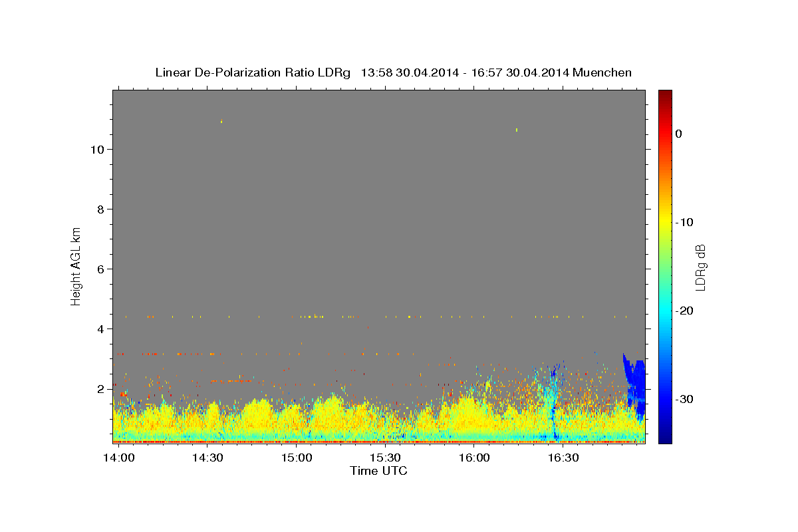The height and width of the screenshot is (532, 798).
Task: Click the 'Height AGL km' y-axis label
Action: point(76,265)
